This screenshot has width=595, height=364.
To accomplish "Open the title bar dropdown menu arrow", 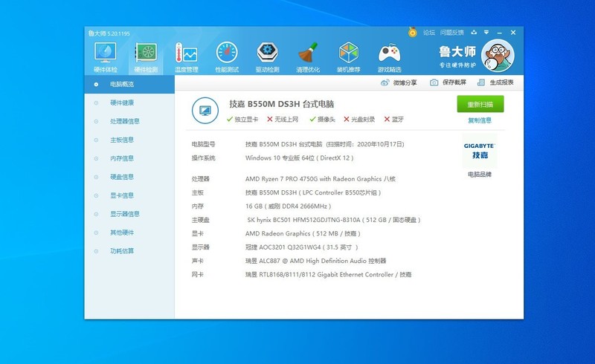I will point(486,32).
